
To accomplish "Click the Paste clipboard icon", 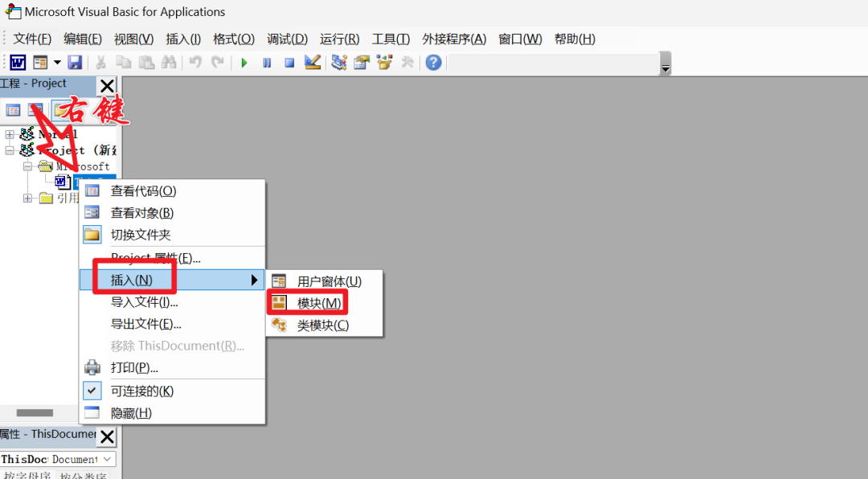I will [146, 63].
